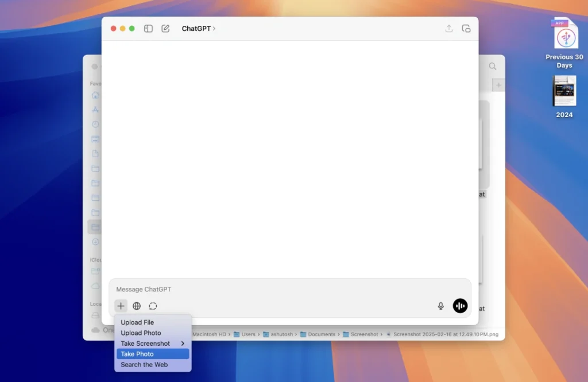Select the Screenshot 2025-02-16 png file in path bar
588x382 pixels.
442,334
